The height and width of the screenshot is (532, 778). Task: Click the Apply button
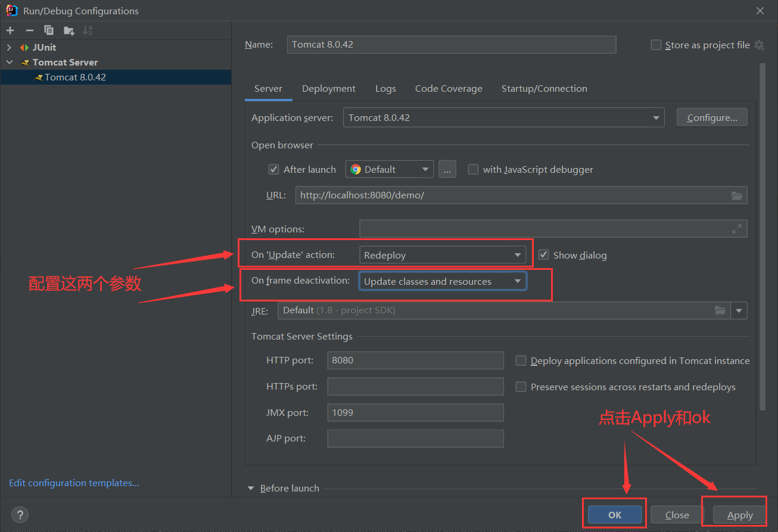click(740, 515)
